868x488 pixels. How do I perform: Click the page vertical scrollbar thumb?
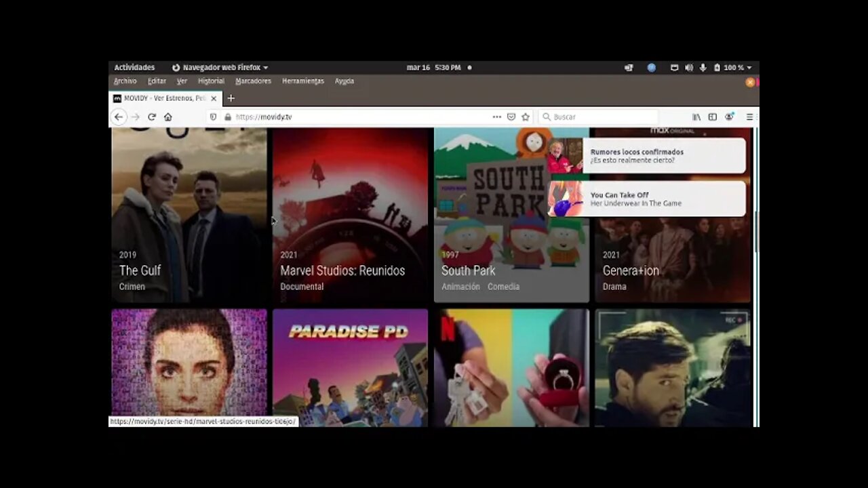click(x=756, y=232)
